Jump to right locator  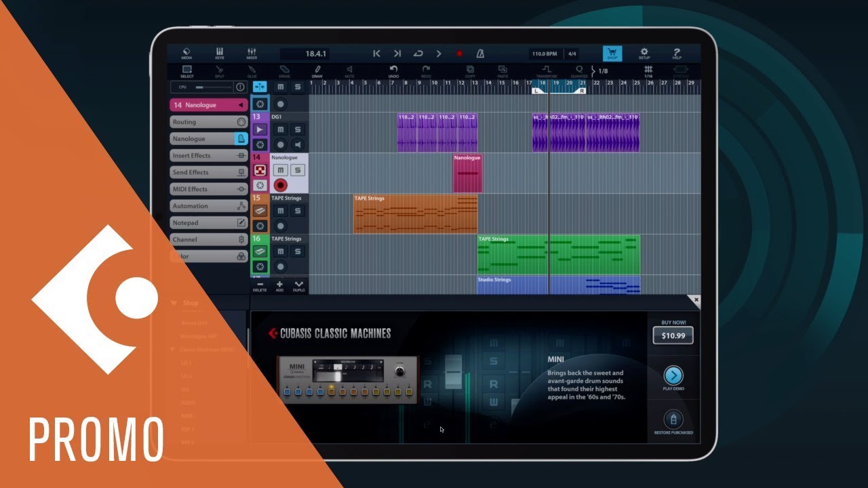click(x=397, y=54)
